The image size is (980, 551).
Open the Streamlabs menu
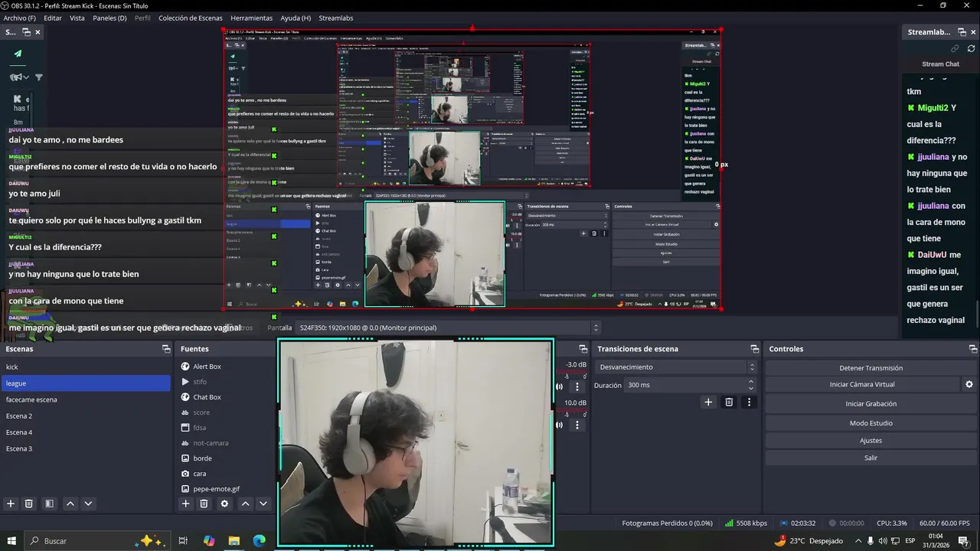[x=336, y=18]
